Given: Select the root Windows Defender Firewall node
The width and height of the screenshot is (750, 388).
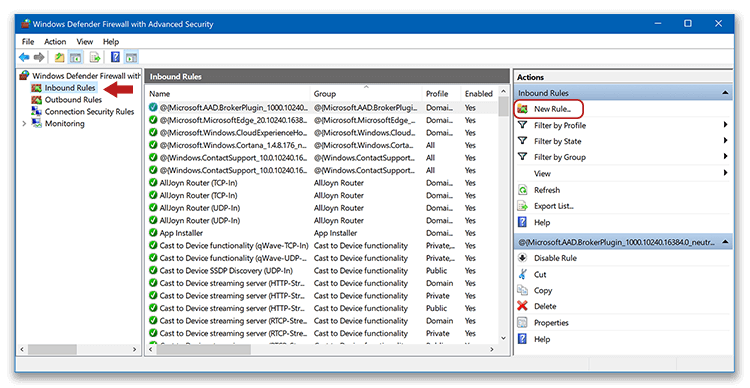Looking at the screenshot, I should (x=86, y=76).
